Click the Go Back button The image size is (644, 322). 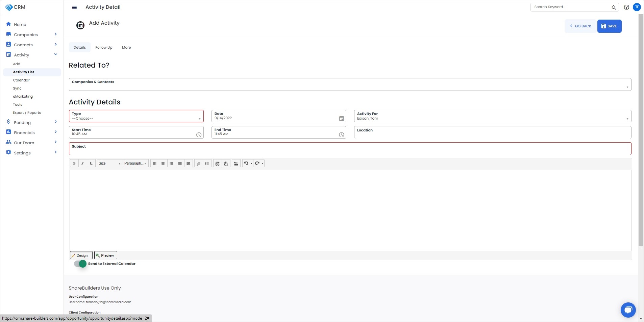click(x=580, y=26)
